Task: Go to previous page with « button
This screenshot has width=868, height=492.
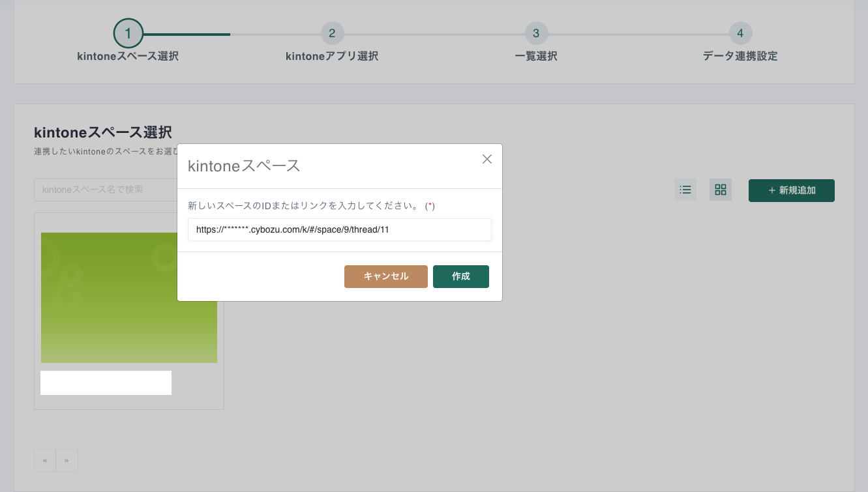Action: pyautogui.click(x=45, y=460)
